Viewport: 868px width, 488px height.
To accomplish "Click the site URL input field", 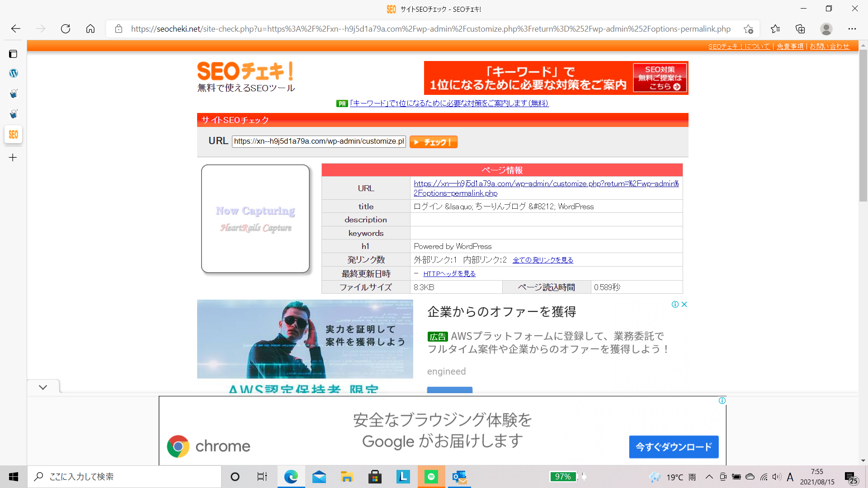I will click(x=319, y=141).
